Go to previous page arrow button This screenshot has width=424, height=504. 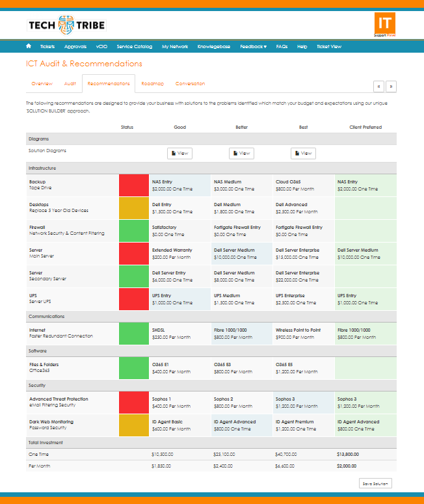point(378,86)
